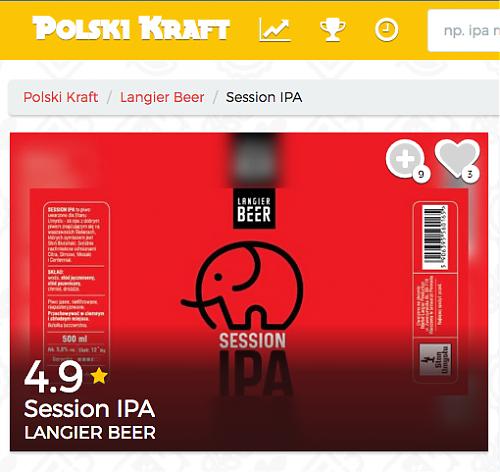
Task: Focus the search field with 'np. ipa'
Action: pyautogui.click(x=464, y=31)
